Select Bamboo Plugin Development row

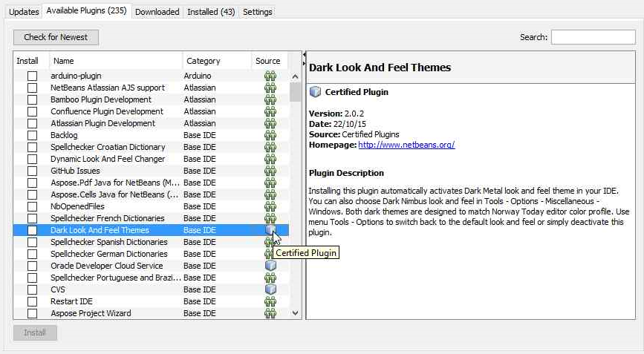151,99
